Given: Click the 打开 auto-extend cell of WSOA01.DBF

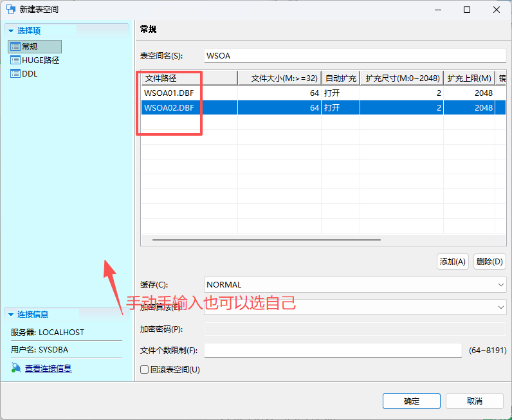Looking at the screenshot, I should click(340, 93).
